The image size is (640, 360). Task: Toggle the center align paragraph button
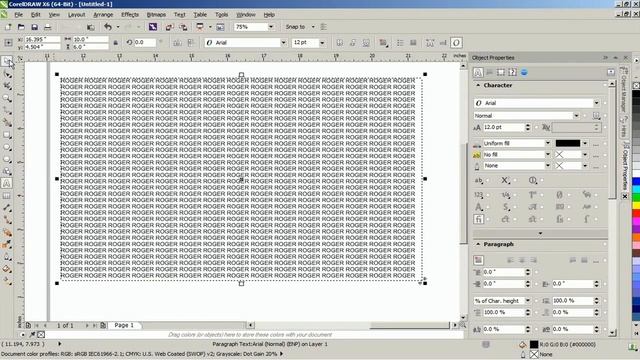(x=522, y=260)
